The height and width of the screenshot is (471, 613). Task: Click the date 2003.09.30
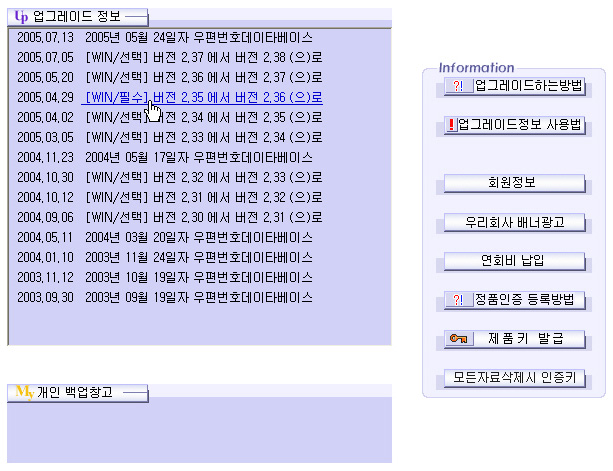click(x=45, y=297)
